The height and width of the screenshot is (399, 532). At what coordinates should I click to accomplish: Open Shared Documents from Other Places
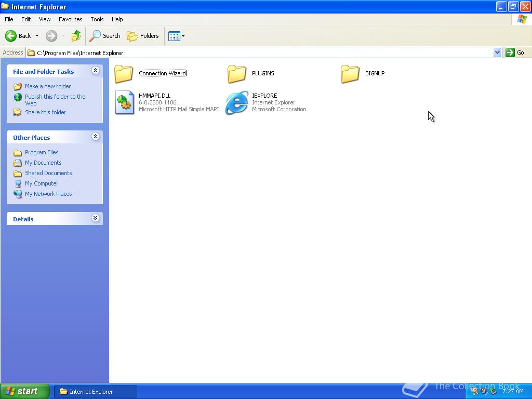click(48, 173)
